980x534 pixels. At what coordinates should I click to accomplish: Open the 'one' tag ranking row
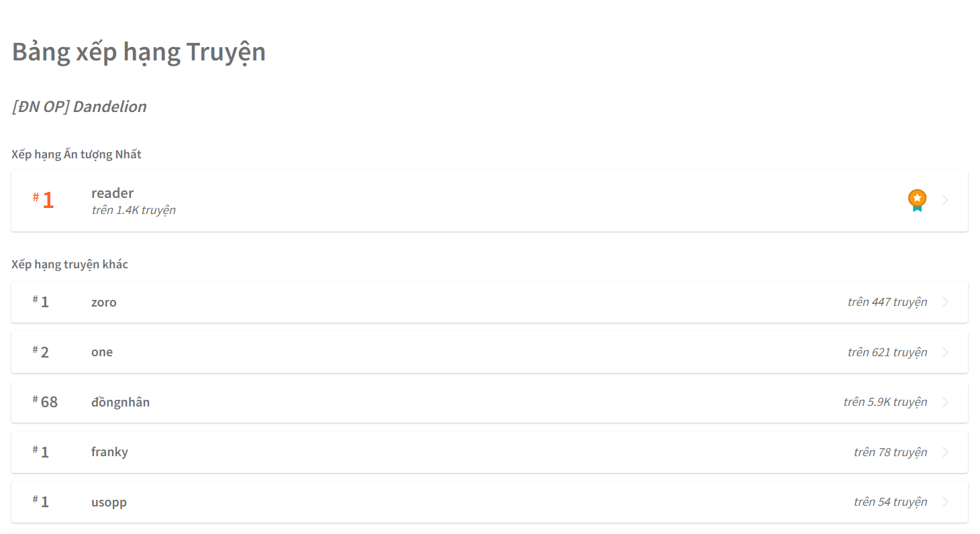tap(489, 352)
